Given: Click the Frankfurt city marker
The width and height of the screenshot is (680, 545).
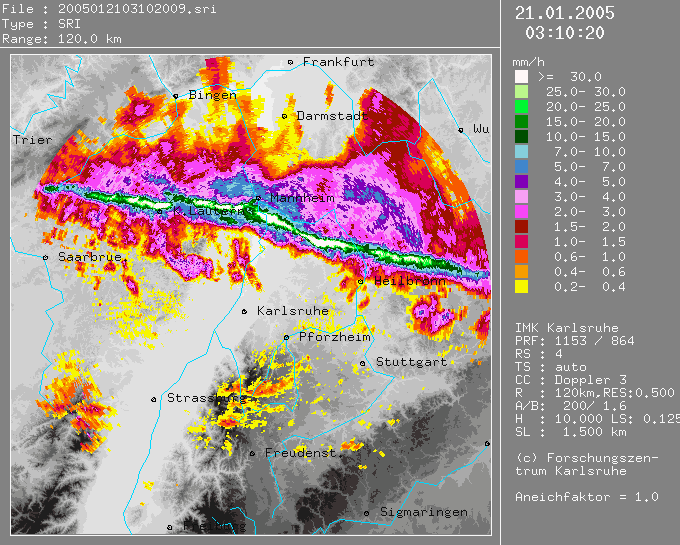Looking at the screenshot, I should point(291,62).
